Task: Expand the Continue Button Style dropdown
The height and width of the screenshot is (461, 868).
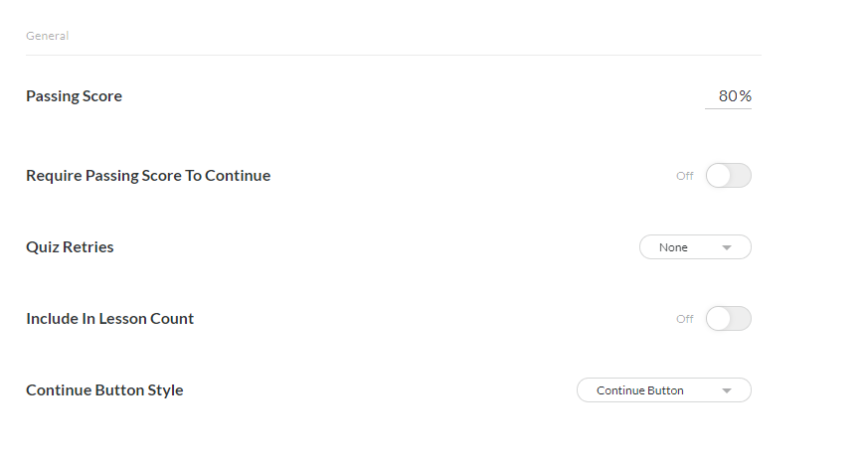Action: (663, 390)
